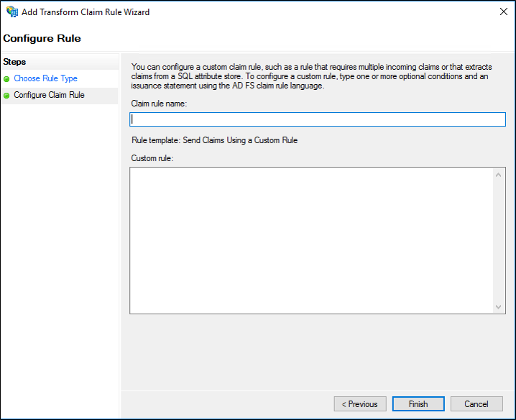The image size is (516, 420).
Task: Cancel the claim rule wizard
Action: point(476,404)
